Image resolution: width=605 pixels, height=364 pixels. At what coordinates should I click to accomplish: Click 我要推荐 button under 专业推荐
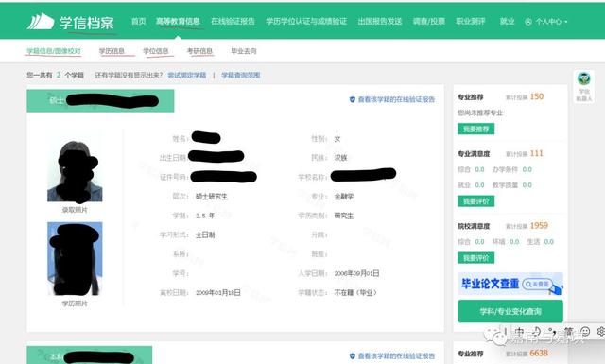point(475,129)
